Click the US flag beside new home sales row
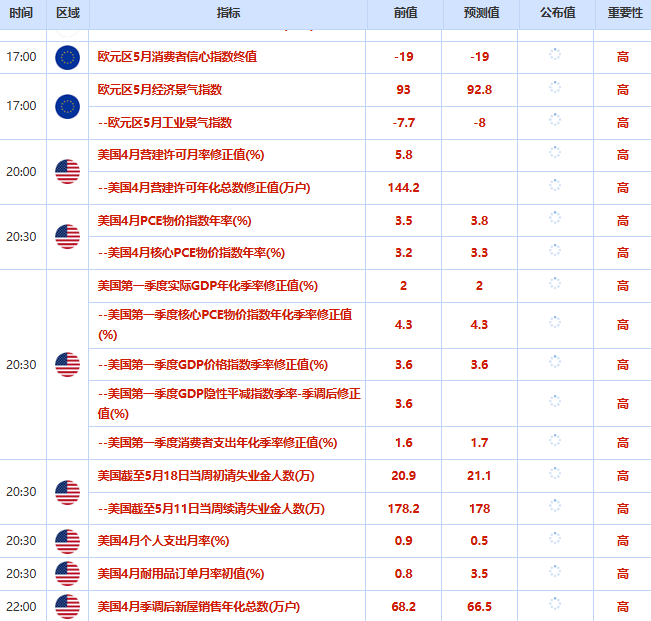Viewport: 651px width, 621px height. click(67, 606)
